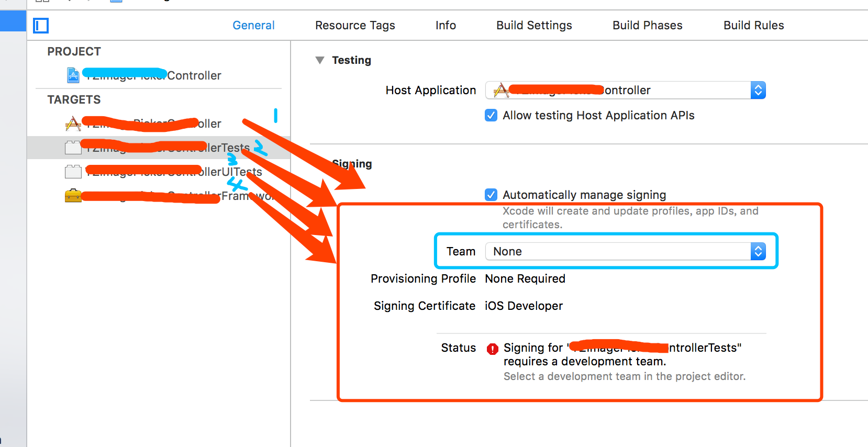Click the Signing Certificate label
This screenshot has height=447, width=868.
pos(425,306)
